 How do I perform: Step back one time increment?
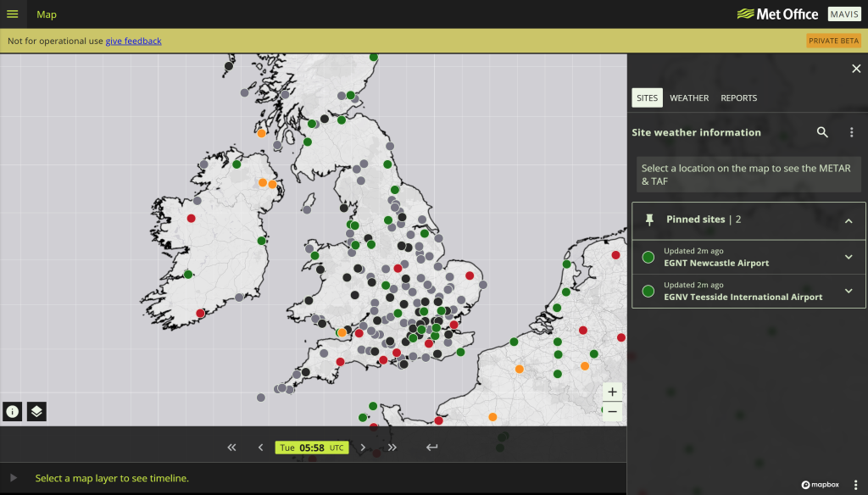(x=260, y=448)
